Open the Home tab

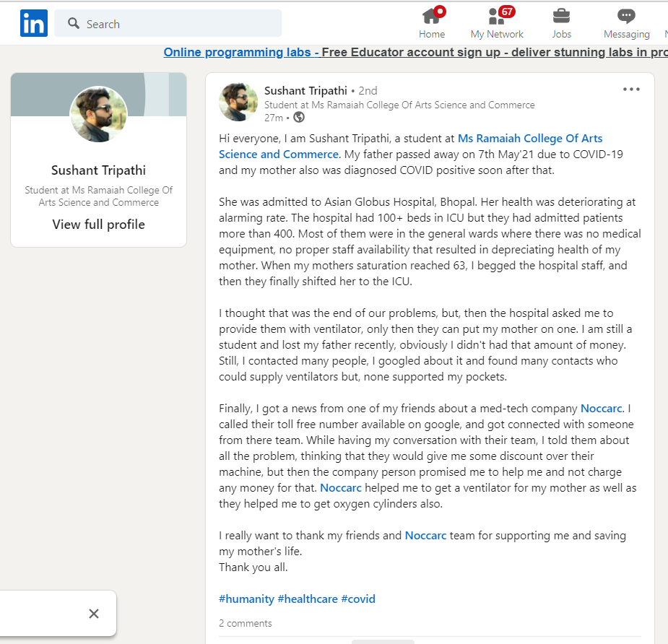pos(432,23)
